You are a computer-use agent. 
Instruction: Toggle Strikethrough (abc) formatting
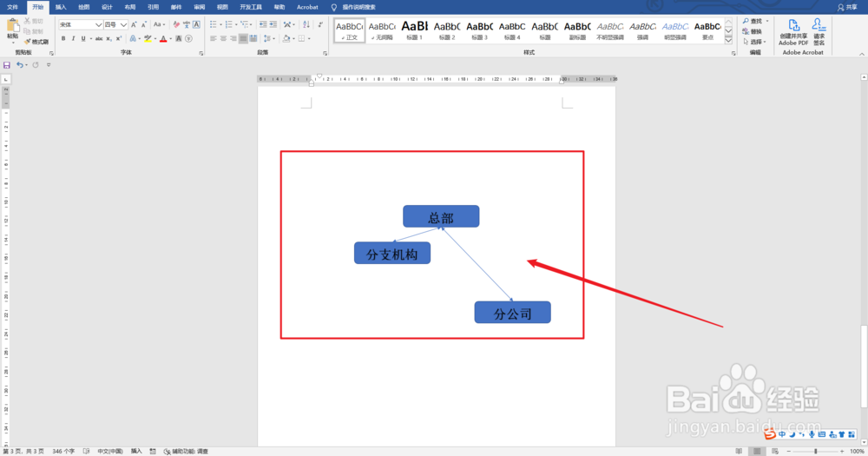pyautogui.click(x=99, y=39)
